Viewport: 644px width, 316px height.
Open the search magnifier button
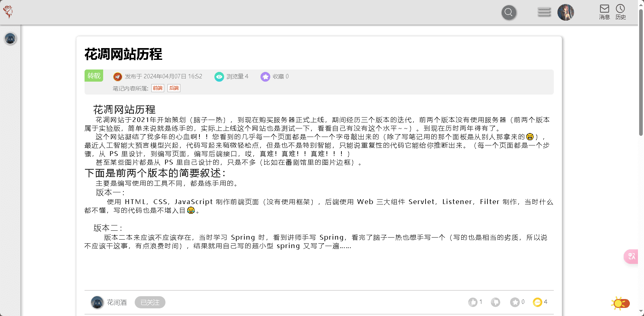508,13
